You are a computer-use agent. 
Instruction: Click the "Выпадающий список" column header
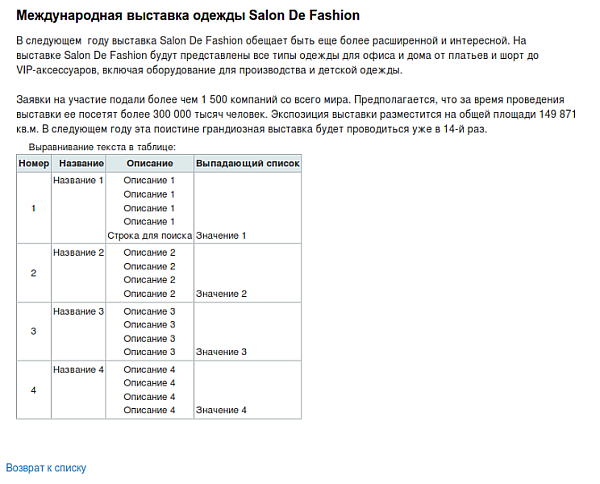coord(247,162)
